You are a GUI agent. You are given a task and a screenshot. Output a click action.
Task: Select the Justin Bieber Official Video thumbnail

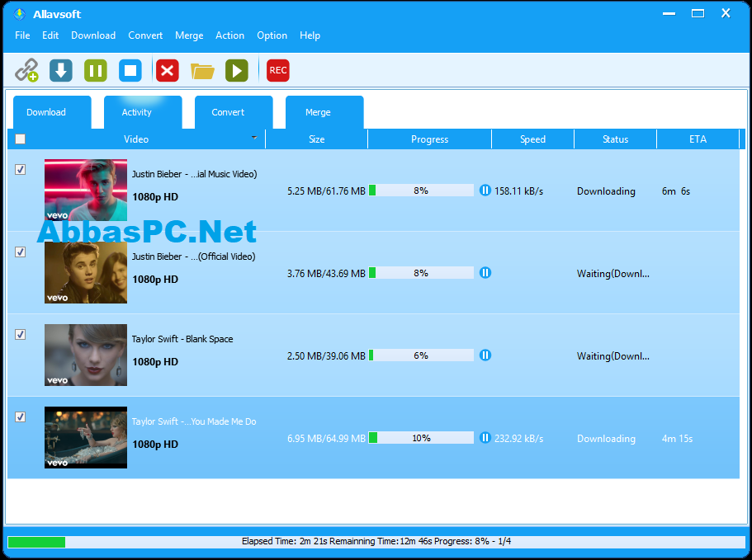click(86, 272)
